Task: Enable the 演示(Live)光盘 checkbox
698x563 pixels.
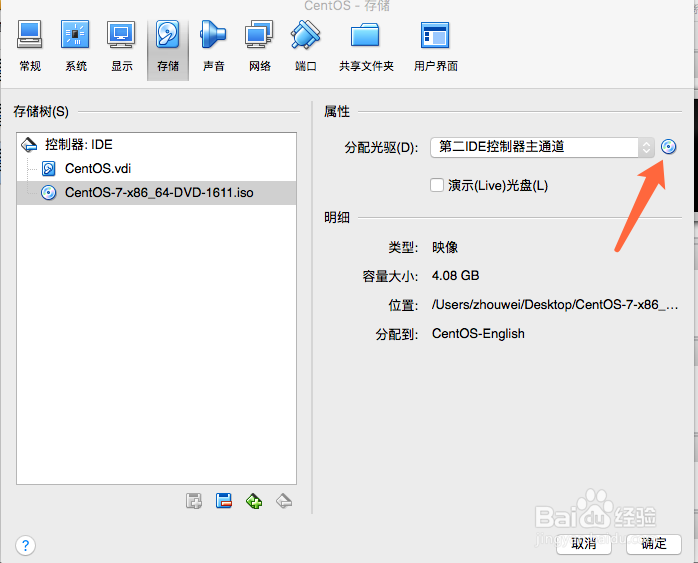Action: (x=437, y=185)
